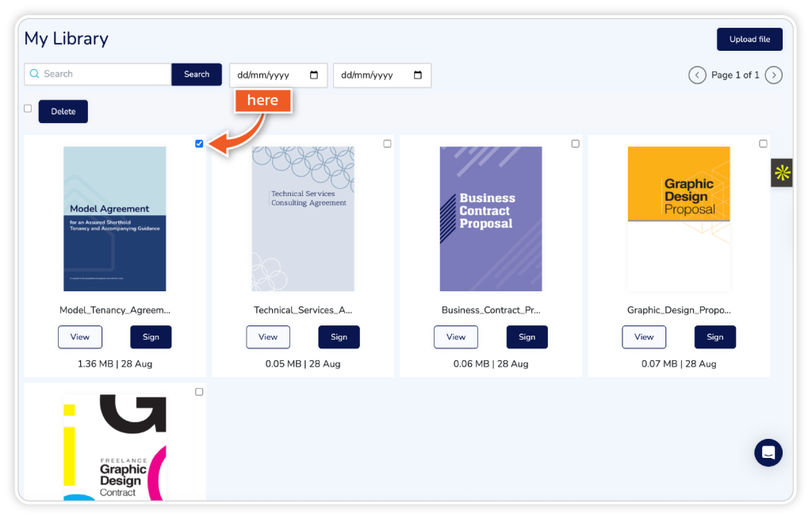The image size is (812, 519).
Task: Open calendar picker on second date field
Action: click(418, 75)
